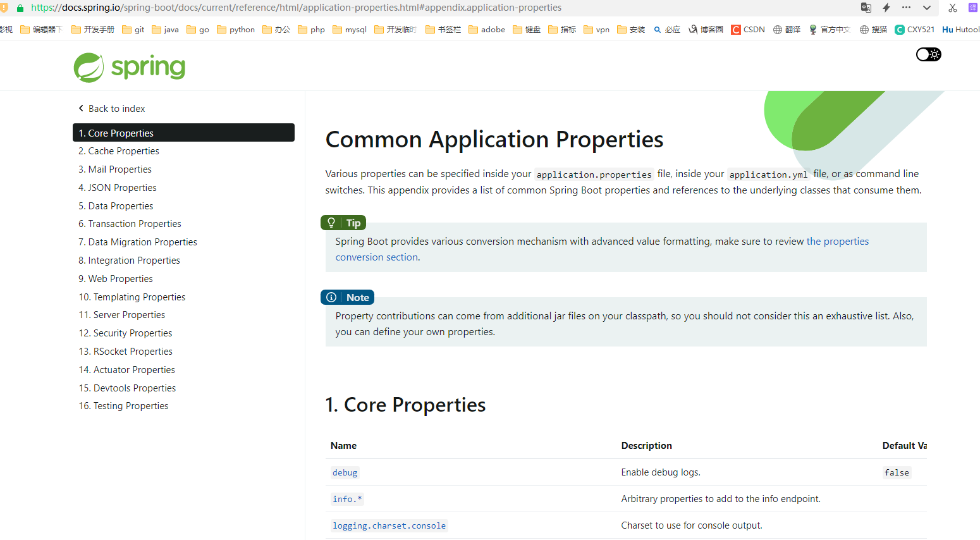Open the 开发临时 bookmark folder

click(396, 30)
